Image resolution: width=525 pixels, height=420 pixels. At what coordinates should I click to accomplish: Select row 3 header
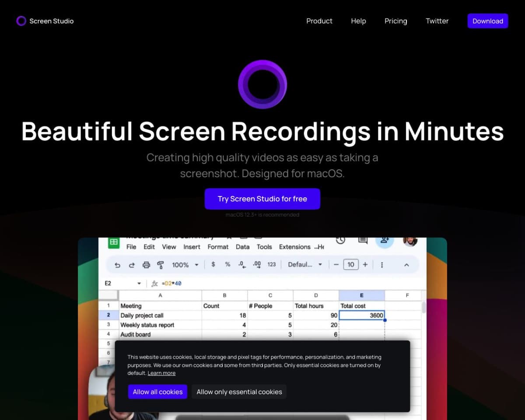pyautogui.click(x=108, y=325)
